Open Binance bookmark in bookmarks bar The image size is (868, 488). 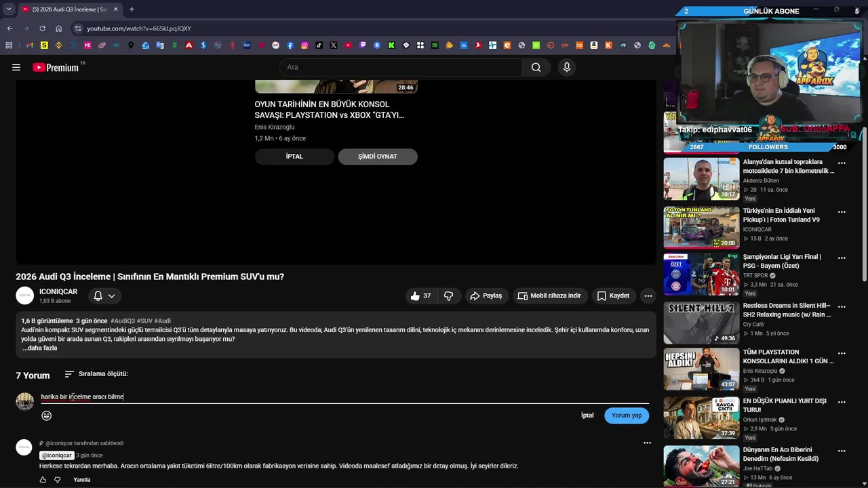(58, 45)
